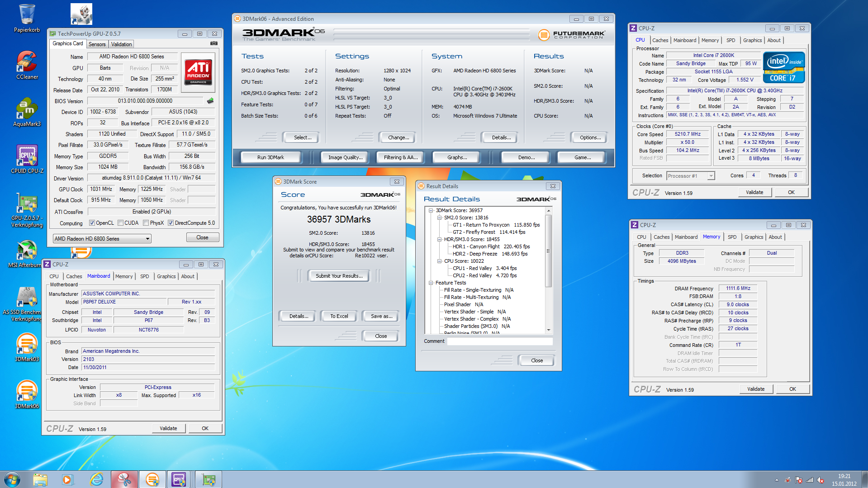This screenshot has height=488, width=868.
Task: Click the muted volume tray icon
Action: pos(820,480)
